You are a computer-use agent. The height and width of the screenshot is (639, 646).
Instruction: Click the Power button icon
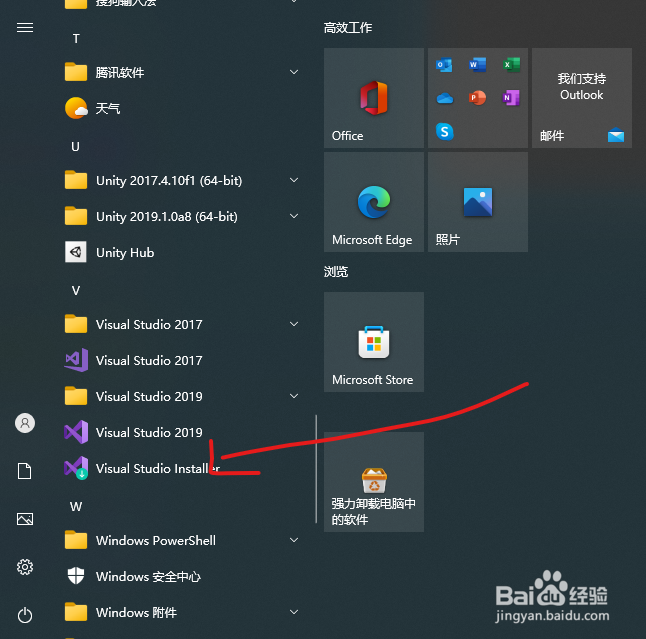25,615
